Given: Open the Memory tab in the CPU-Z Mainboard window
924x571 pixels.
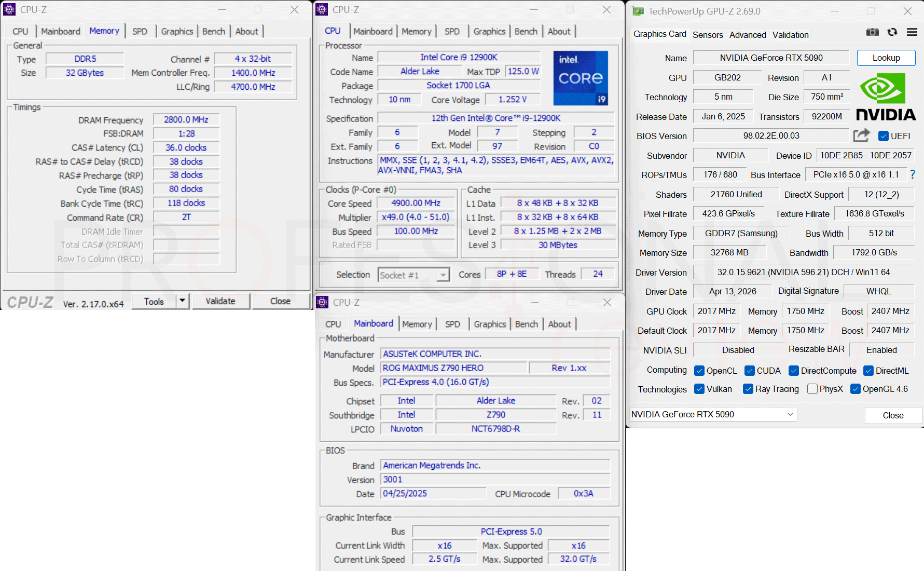Looking at the screenshot, I should [417, 324].
